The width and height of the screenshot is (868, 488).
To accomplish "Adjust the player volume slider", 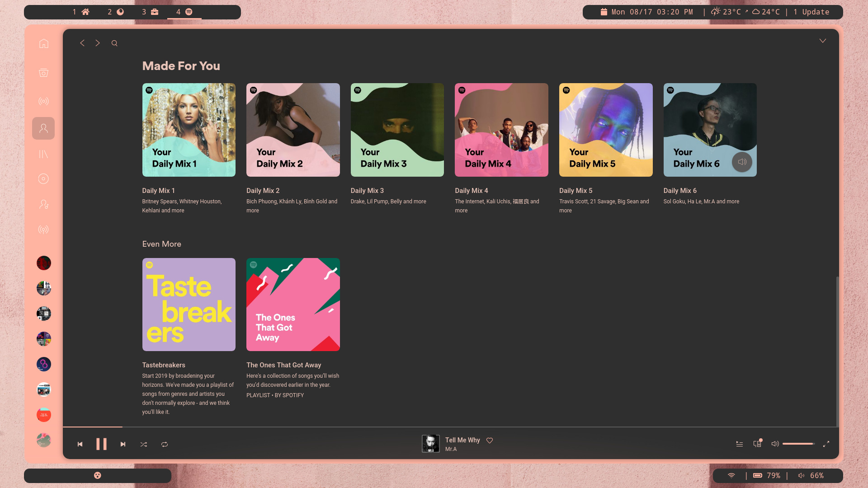I will click(799, 444).
